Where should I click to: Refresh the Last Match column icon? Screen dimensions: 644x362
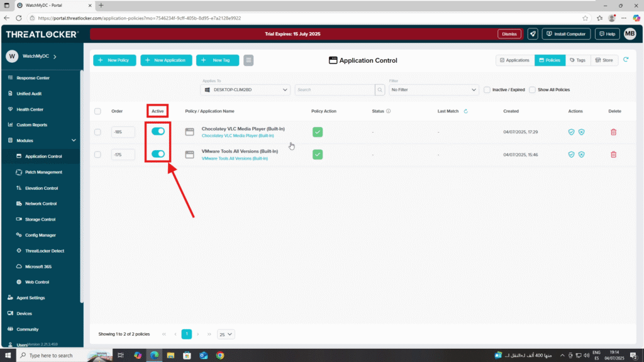point(466,111)
